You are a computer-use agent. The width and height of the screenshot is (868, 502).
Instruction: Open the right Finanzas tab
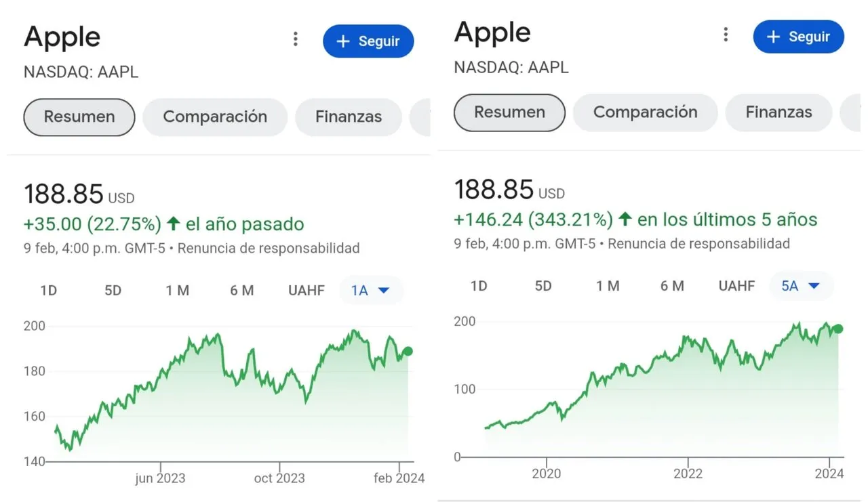click(779, 112)
